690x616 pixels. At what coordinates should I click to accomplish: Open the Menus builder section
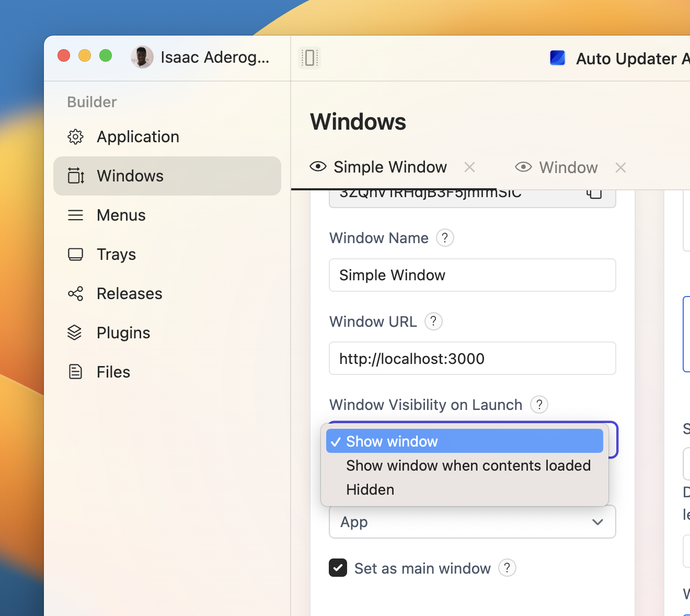[x=121, y=215]
